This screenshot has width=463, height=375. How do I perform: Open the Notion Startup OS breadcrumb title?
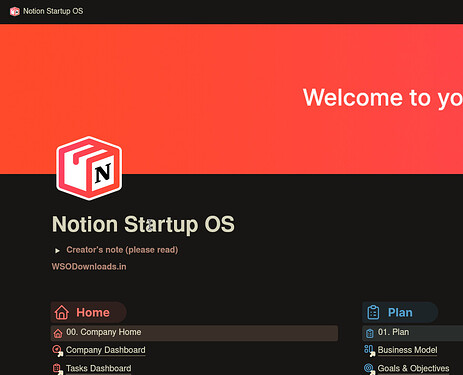tap(53, 11)
